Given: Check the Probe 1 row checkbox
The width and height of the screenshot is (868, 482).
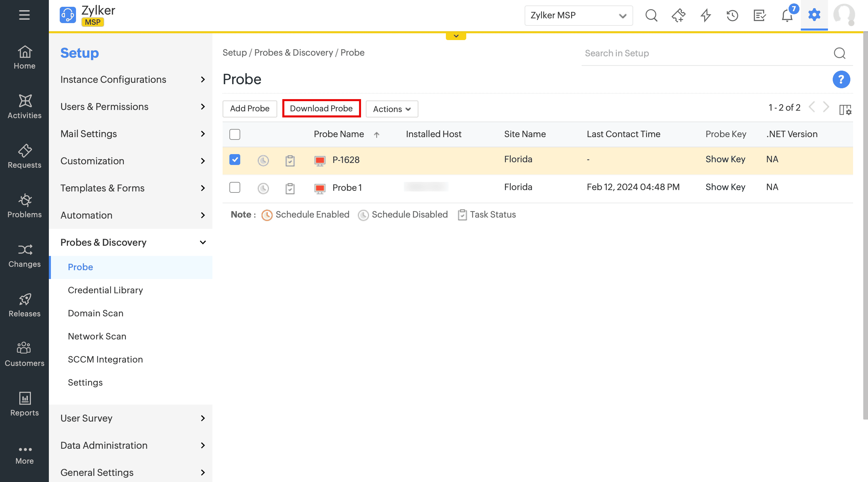Looking at the screenshot, I should coord(235,187).
